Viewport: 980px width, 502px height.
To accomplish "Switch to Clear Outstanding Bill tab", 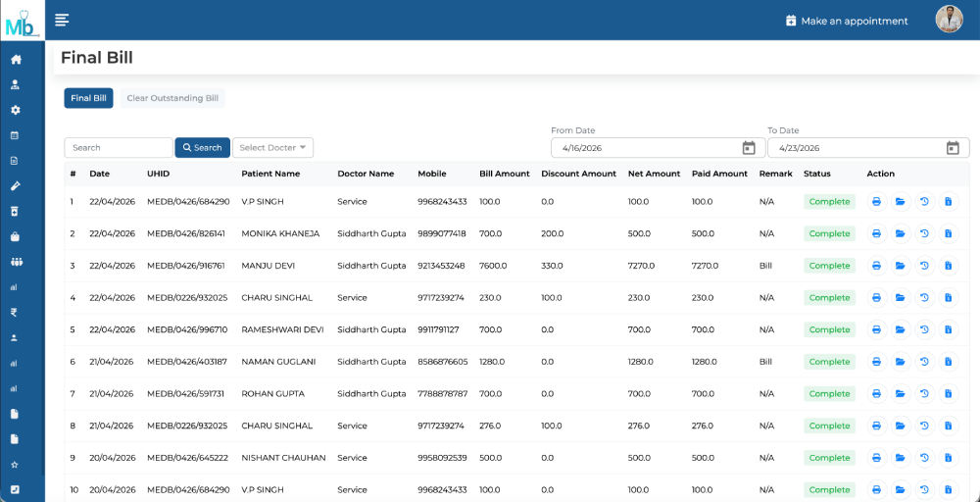I will coord(172,98).
